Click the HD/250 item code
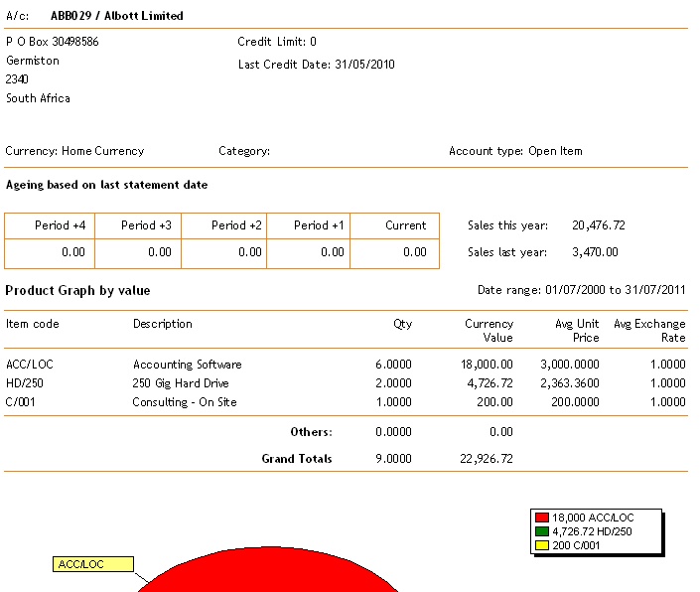This screenshot has height=592, width=700. point(25,383)
